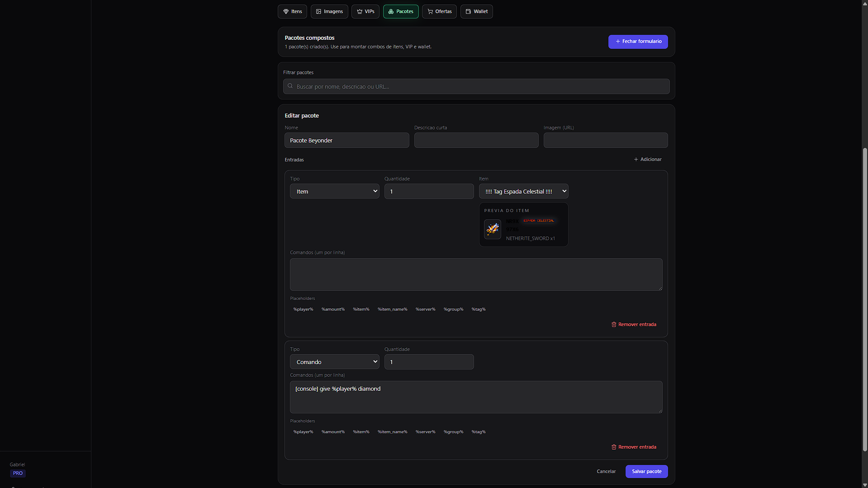The height and width of the screenshot is (488, 868).
Task: Click the Descricao curta input field
Action: coord(476,141)
